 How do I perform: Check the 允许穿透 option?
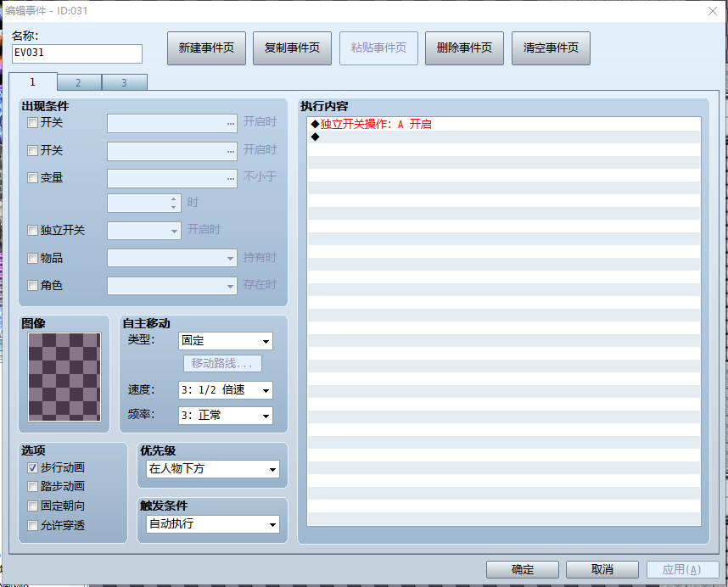(32, 525)
